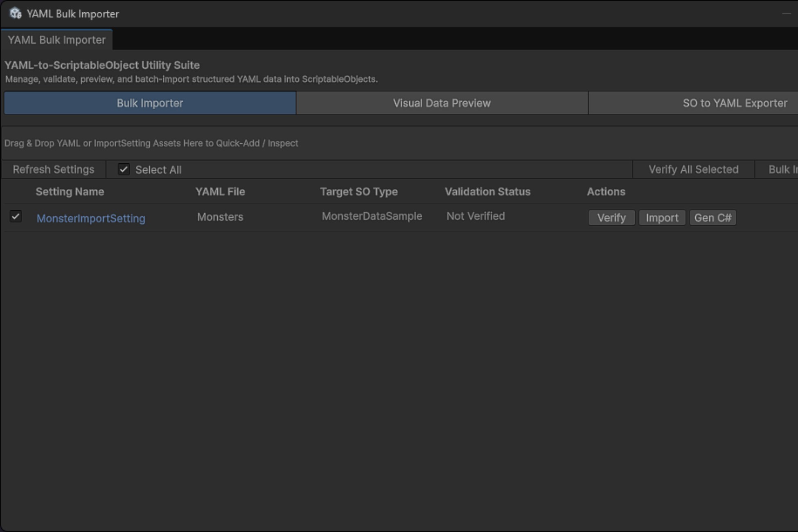Click the Setting Name column header
The height and width of the screenshot is (532, 798).
tap(70, 192)
